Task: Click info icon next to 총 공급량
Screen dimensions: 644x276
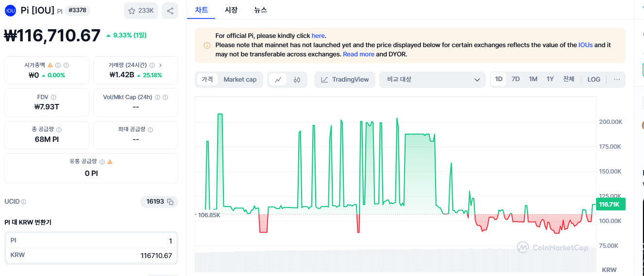Action: coord(59,130)
